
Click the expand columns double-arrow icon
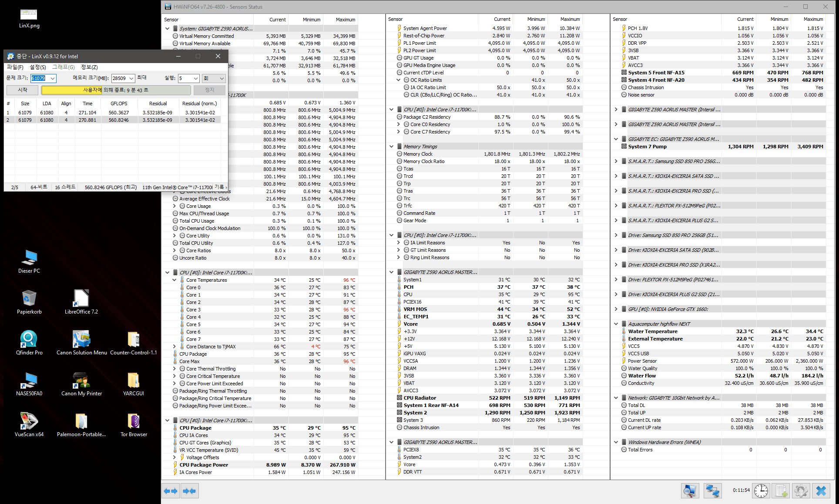click(x=171, y=491)
